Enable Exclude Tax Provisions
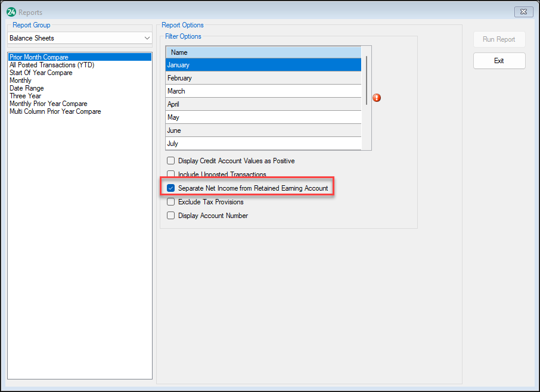 click(x=170, y=202)
